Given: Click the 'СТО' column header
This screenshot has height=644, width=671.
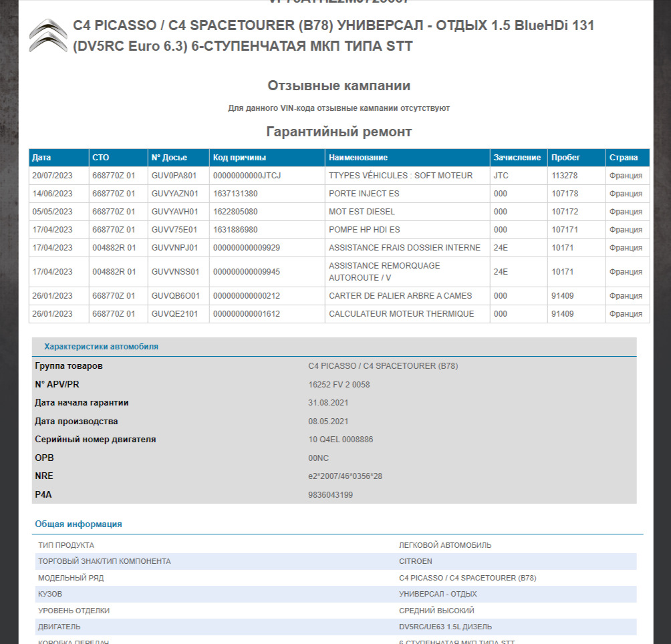Looking at the screenshot, I should click(x=100, y=158).
